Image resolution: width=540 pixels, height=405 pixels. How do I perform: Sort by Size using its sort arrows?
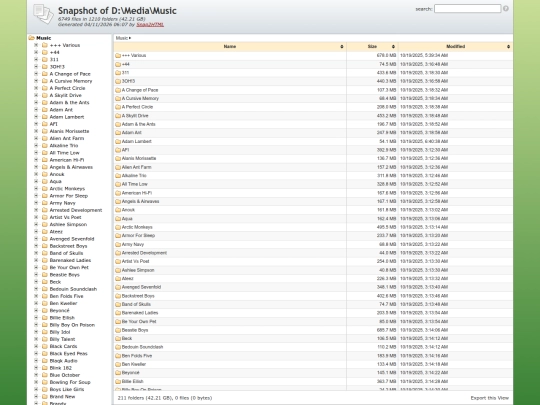point(393,46)
